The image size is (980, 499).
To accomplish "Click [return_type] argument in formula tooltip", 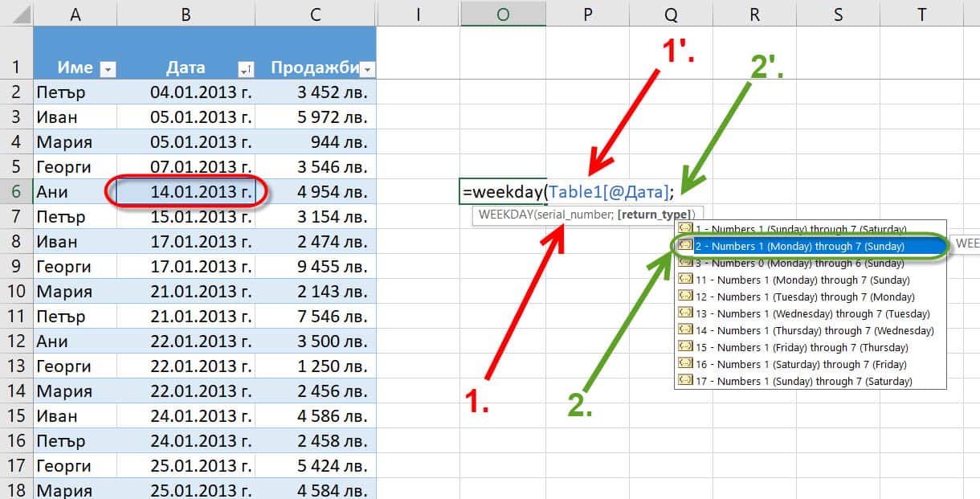I will (653, 214).
